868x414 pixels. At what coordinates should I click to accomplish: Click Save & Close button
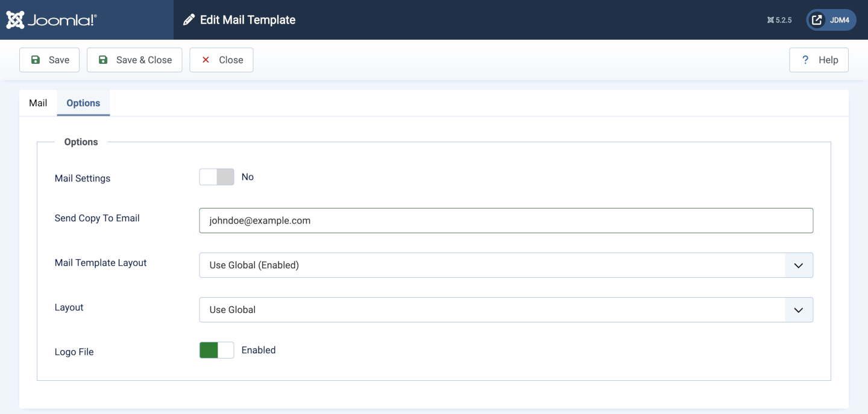[x=134, y=60]
